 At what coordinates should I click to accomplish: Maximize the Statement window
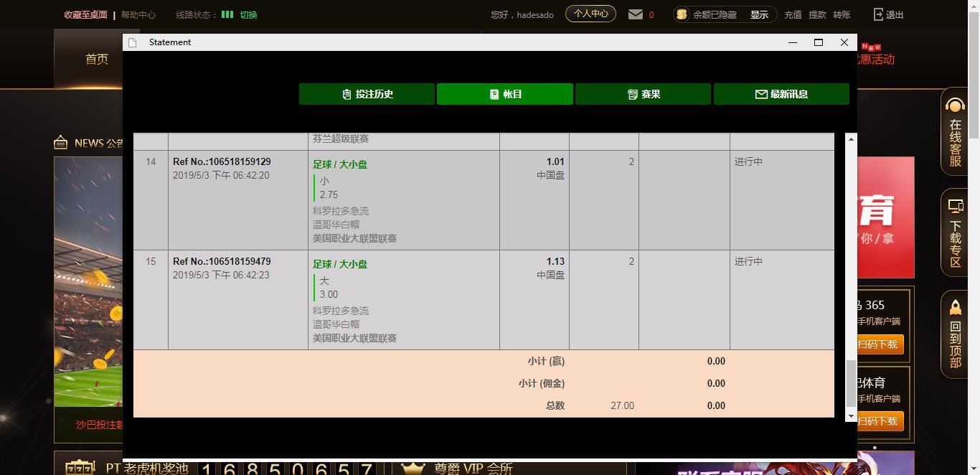(818, 42)
